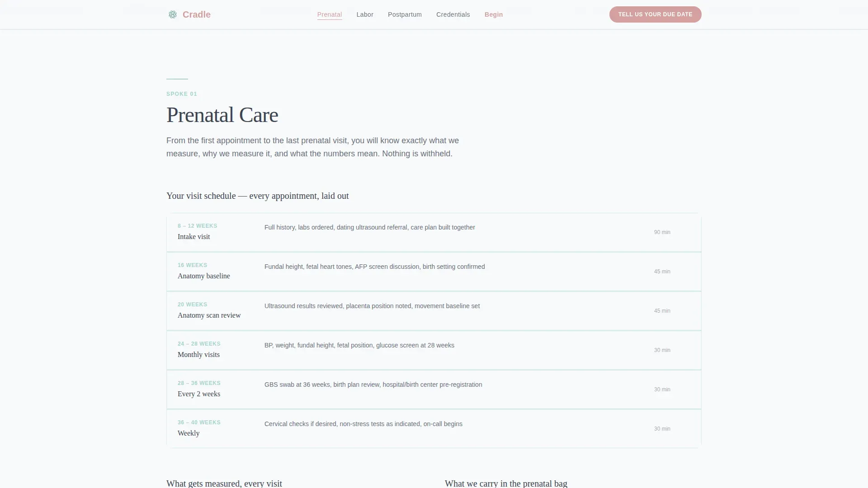This screenshot has height=488, width=868.
Task: Select the Every 2 weeks row title
Action: click(x=199, y=394)
